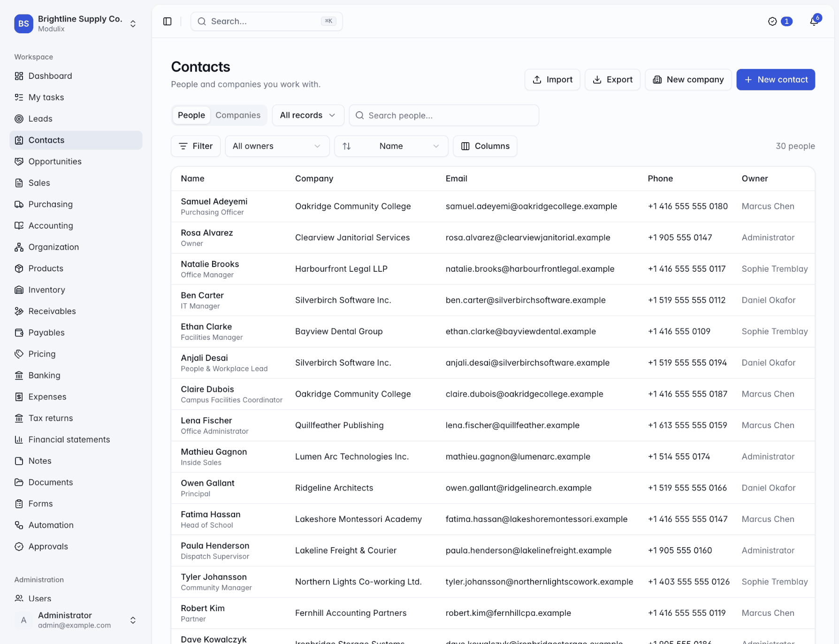
Task: Open Accounting in the sidebar menu
Action: [76, 226]
